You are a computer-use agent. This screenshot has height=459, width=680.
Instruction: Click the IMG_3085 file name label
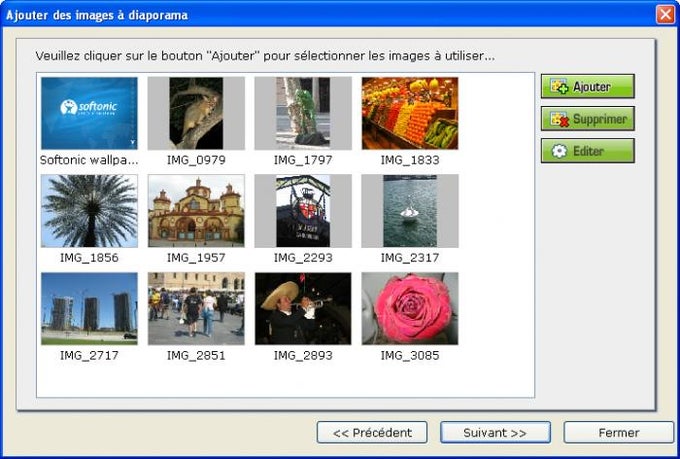410,355
